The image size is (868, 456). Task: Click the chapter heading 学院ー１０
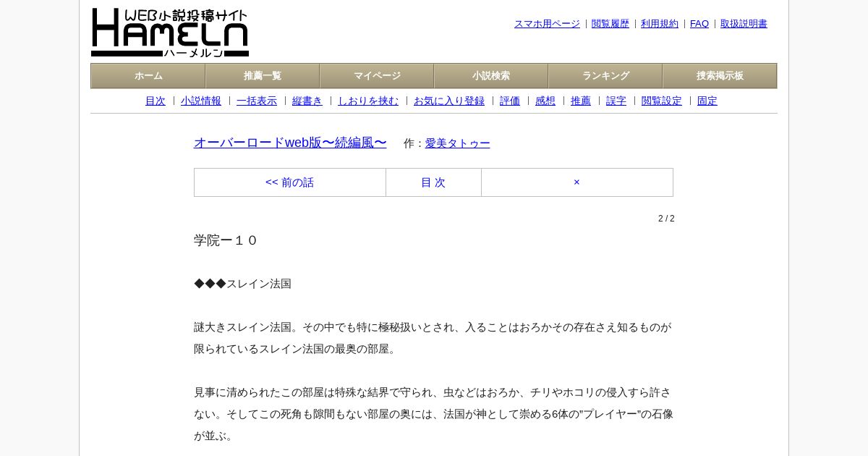(x=226, y=240)
